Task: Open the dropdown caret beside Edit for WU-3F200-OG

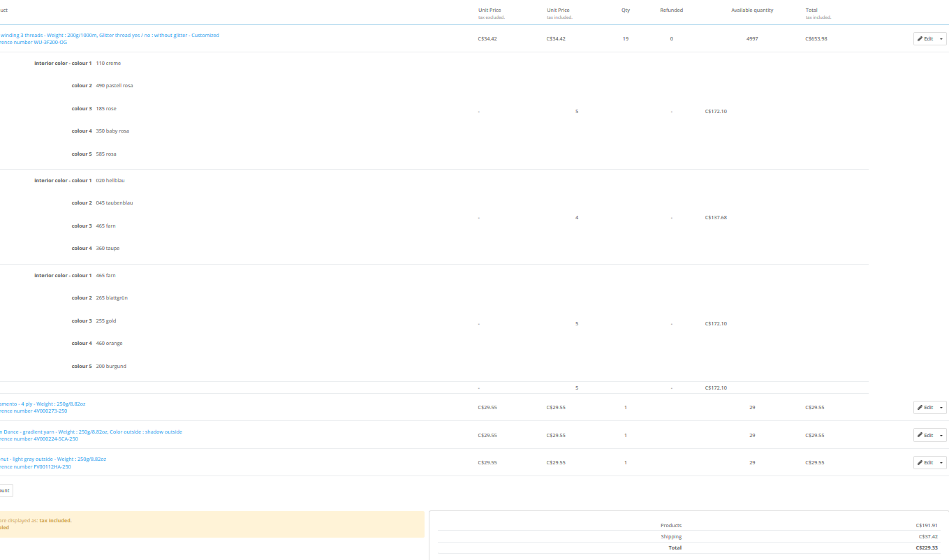Action: click(x=941, y=39)
